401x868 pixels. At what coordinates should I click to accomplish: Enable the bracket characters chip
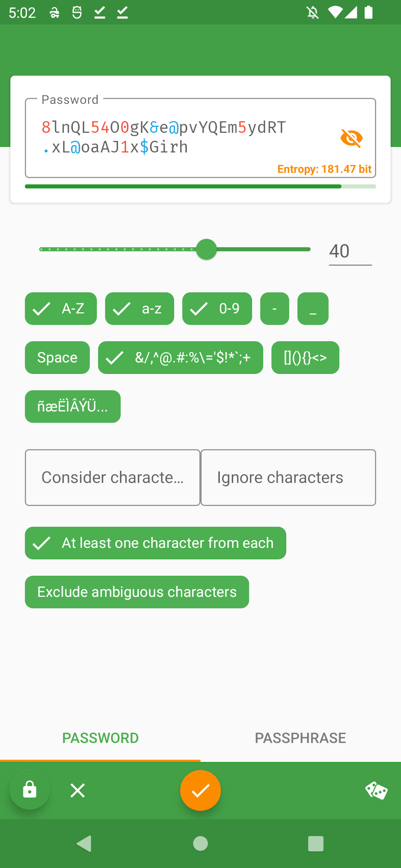point(305,357)
